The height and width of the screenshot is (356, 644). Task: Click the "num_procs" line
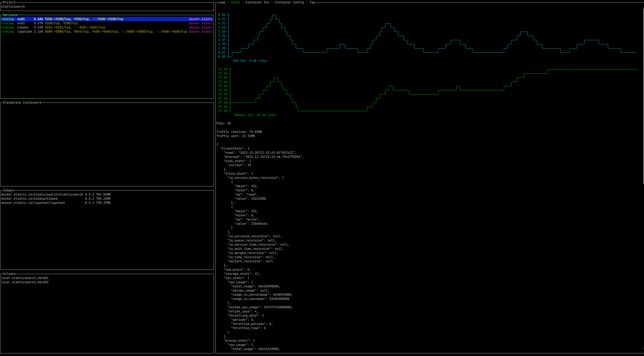point(237,270)
